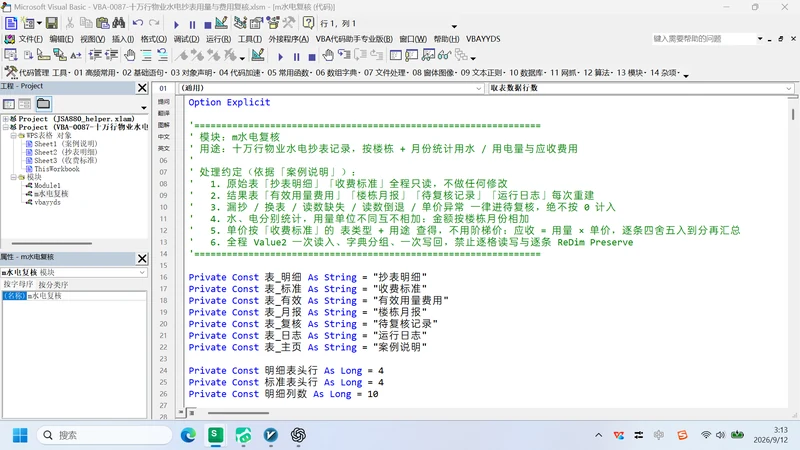The width and height of the screenshot is (800, 450).
Task: Click Toggle Bookmark flag icon
Action: point(182,55)
